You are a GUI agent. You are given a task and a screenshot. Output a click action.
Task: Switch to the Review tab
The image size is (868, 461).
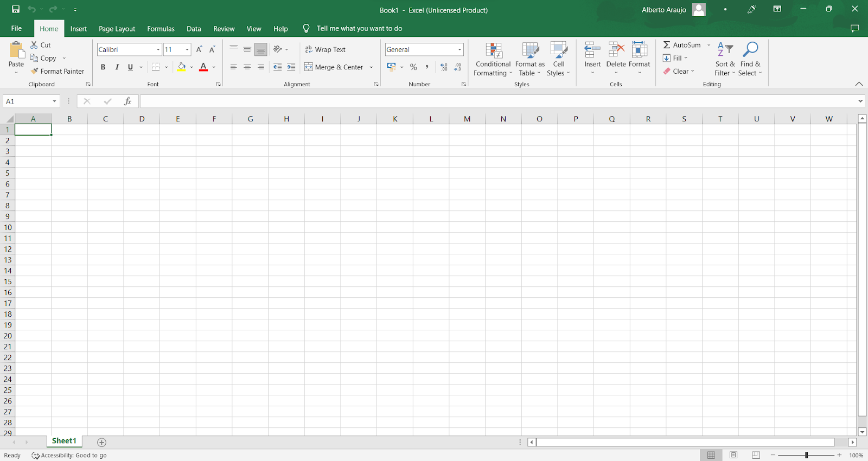224,29
